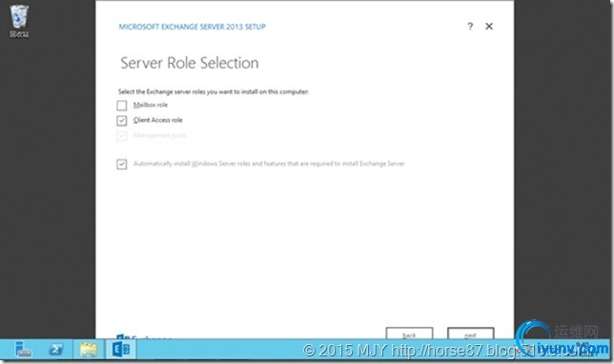Check the Mailbox role checkbox
The height and width of the screenshot is (364, 614).
122,105
